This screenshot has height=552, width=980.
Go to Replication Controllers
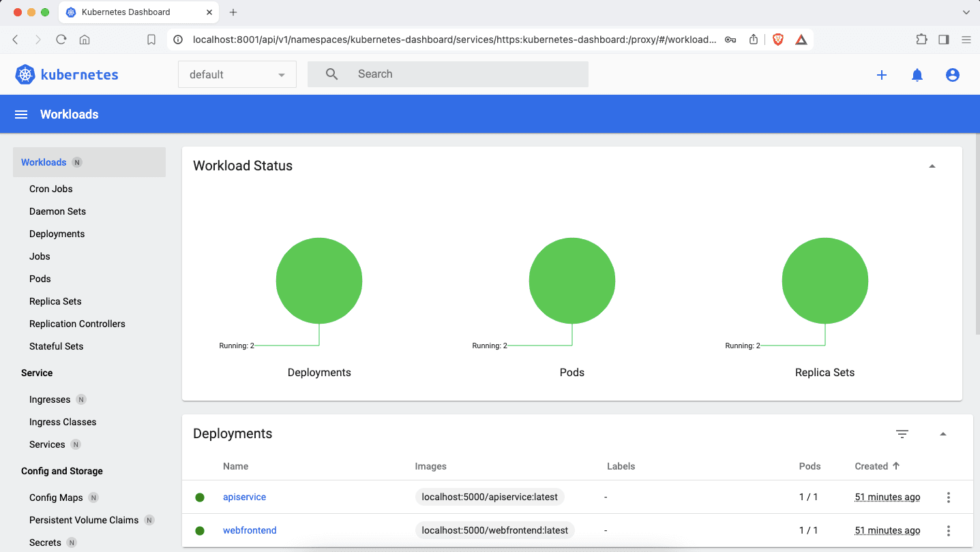tap(78, 324)
